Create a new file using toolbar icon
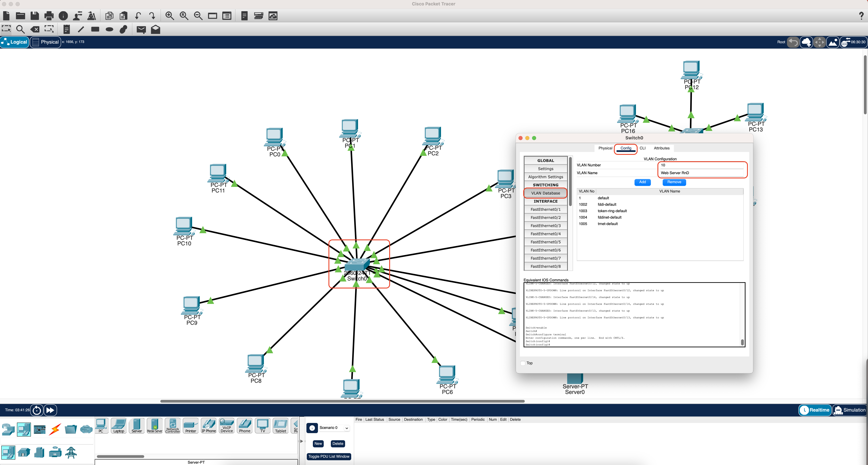 [6, 16]
